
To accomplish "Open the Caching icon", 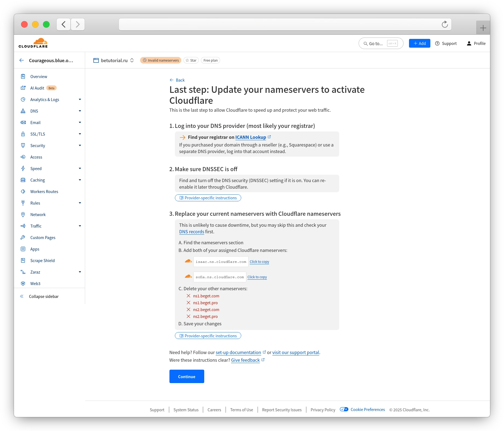I will click(x=23, y=180).
